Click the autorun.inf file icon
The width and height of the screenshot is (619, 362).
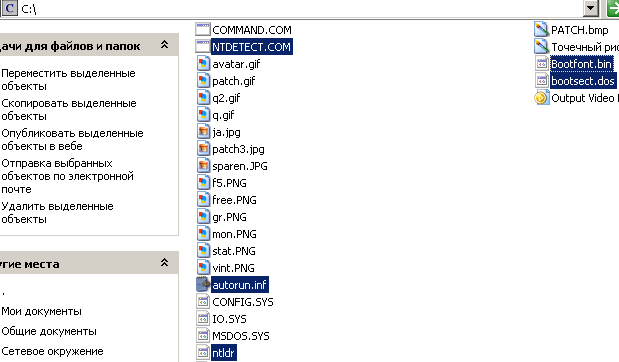click(x=203, y=284)
